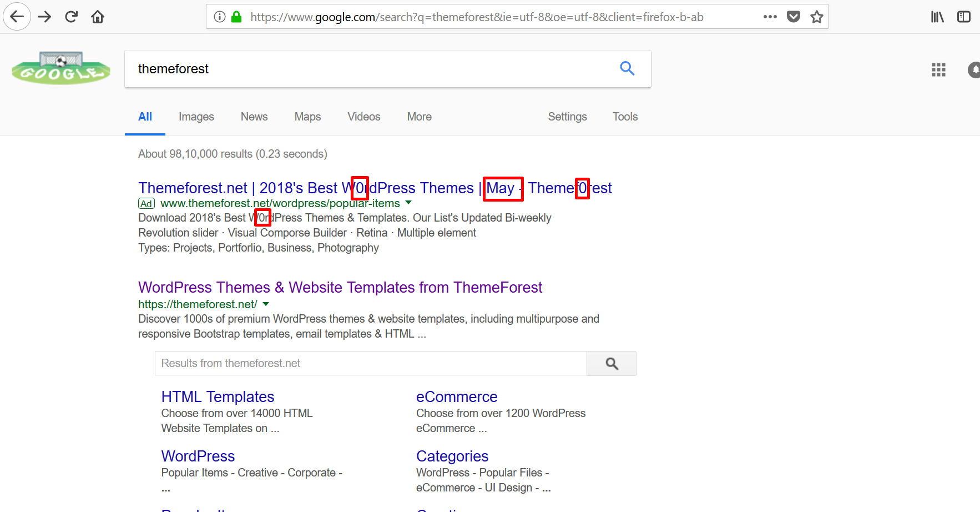The width and height of the screenshot is (980, 512).
Task: Open the Categories sitelink
Action: 452,456
